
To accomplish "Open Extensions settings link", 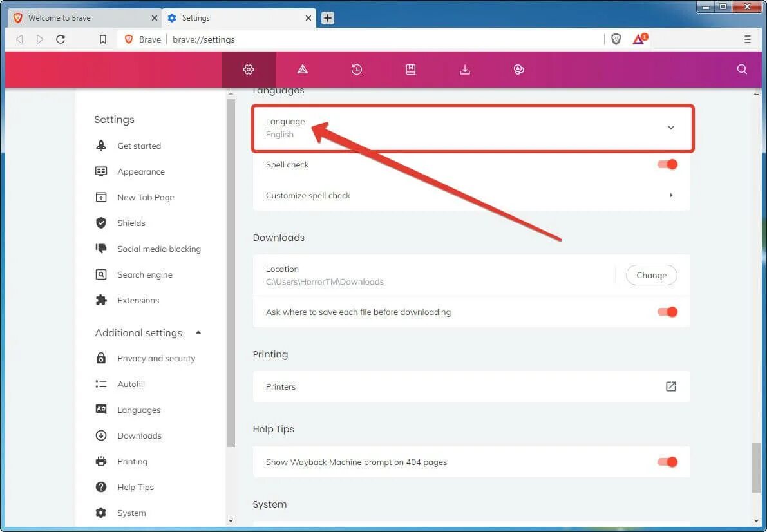I will [138, 301].
